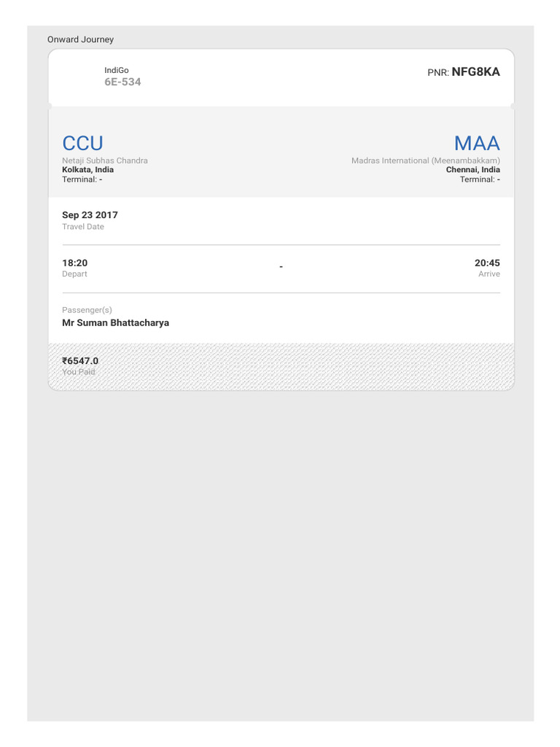Screen dimensions: 560x747
Task: Click the PNR code NFG8KA
Action: [x=475, y=72]
